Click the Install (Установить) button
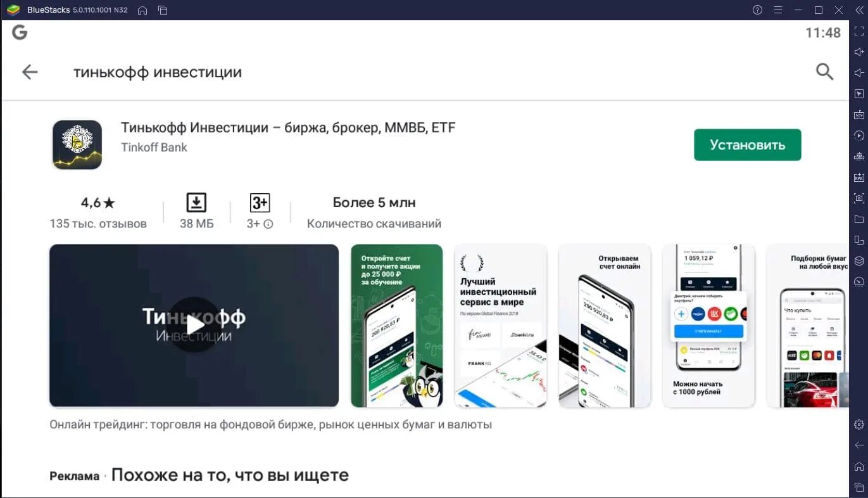The image size is (868, 498). click(x=747, y=144)
